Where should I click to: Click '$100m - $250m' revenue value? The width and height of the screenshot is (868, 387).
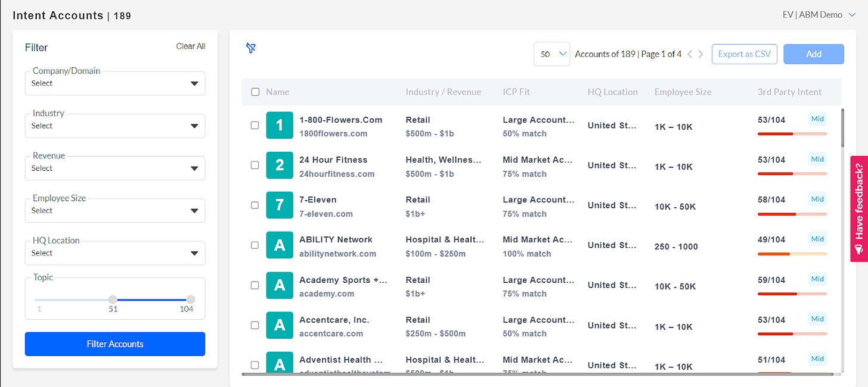coord(436,254)
